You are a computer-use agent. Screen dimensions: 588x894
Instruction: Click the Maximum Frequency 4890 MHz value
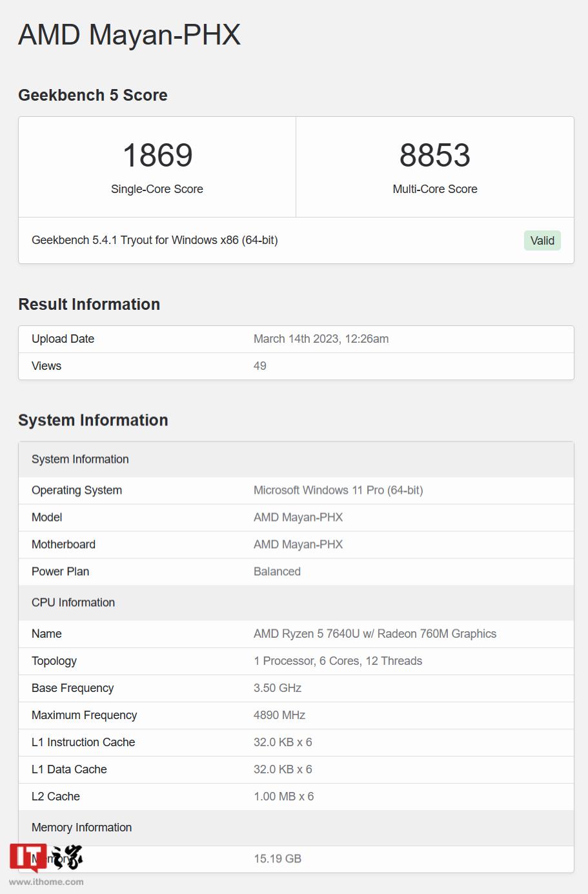pyautogui.click(x=279, y=715)
